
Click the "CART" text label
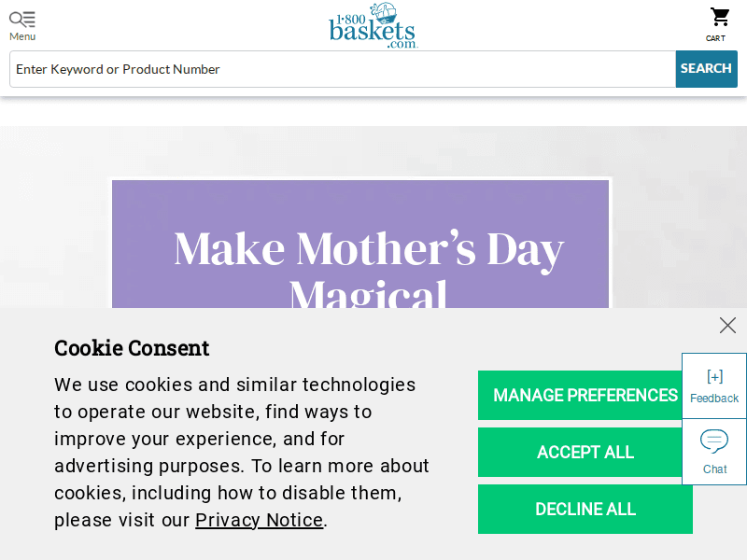pyautogui.click(x=715, y=38)
